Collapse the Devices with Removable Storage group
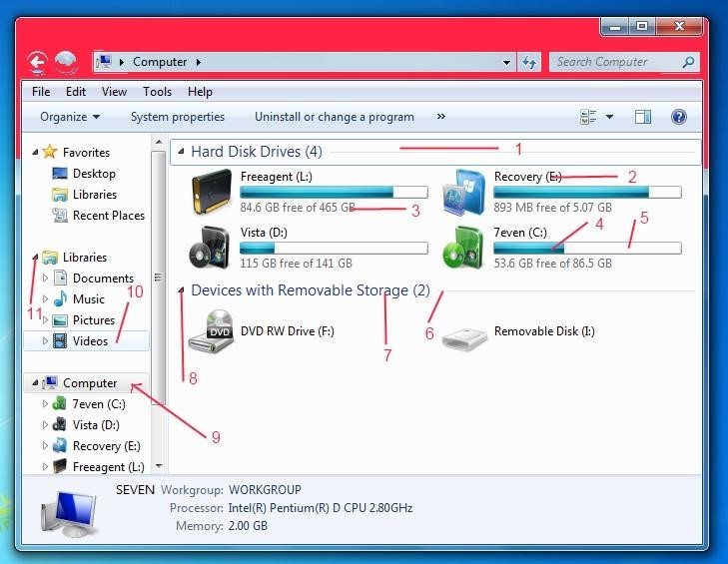 pos(181,291)
